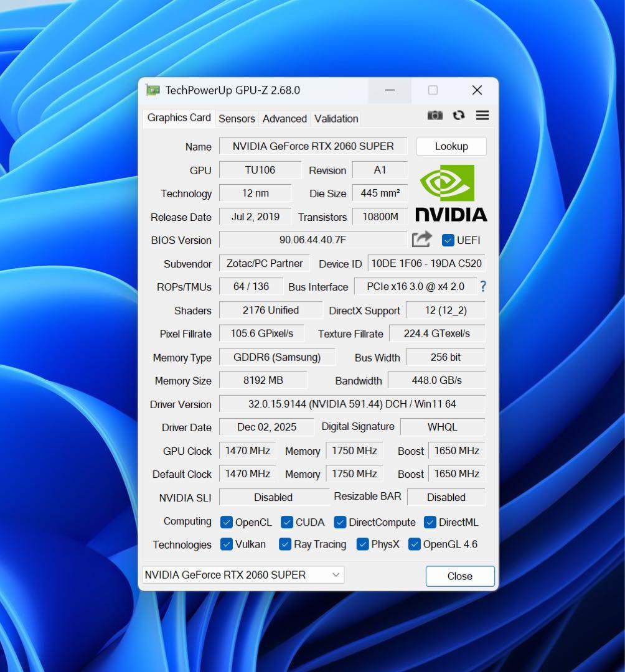
Task: Toggle the Vulkan checkbox
Action: click(x=227, y=544)
